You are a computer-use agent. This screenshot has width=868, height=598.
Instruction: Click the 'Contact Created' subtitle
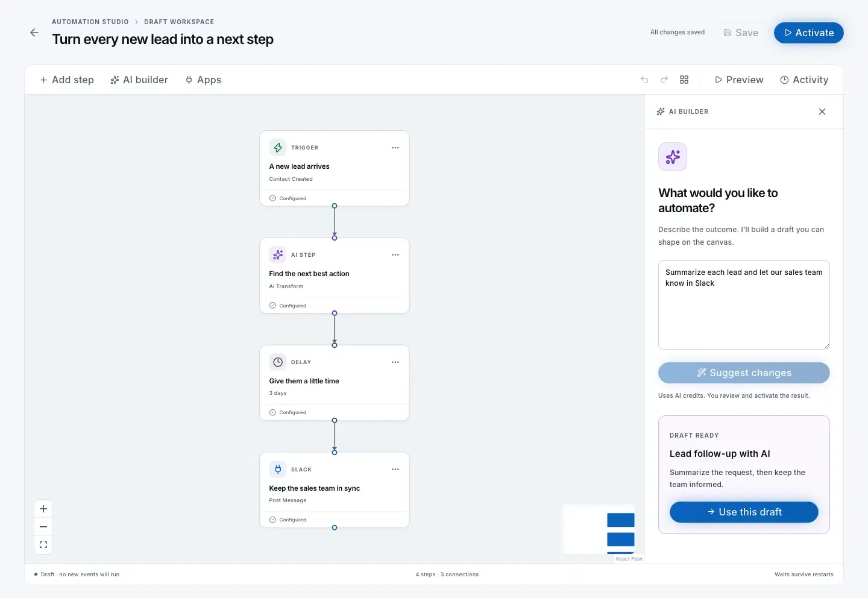(x=291, y=179)
